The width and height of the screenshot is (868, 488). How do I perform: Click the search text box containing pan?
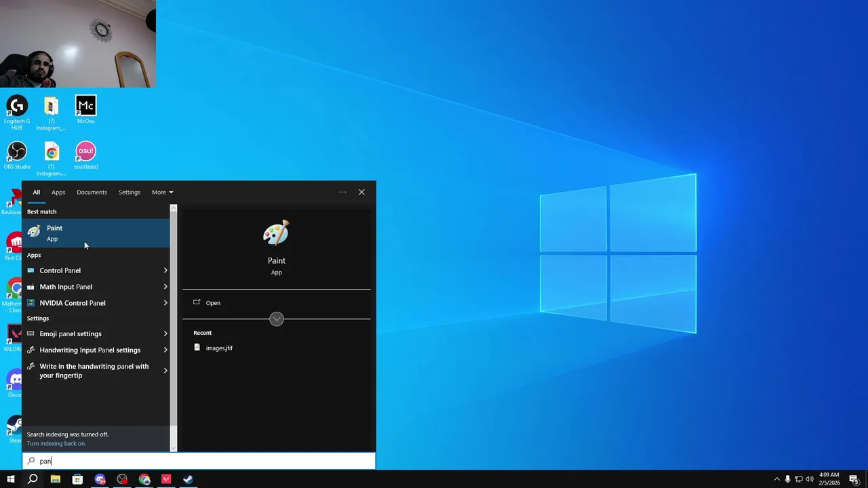[199, 461]
